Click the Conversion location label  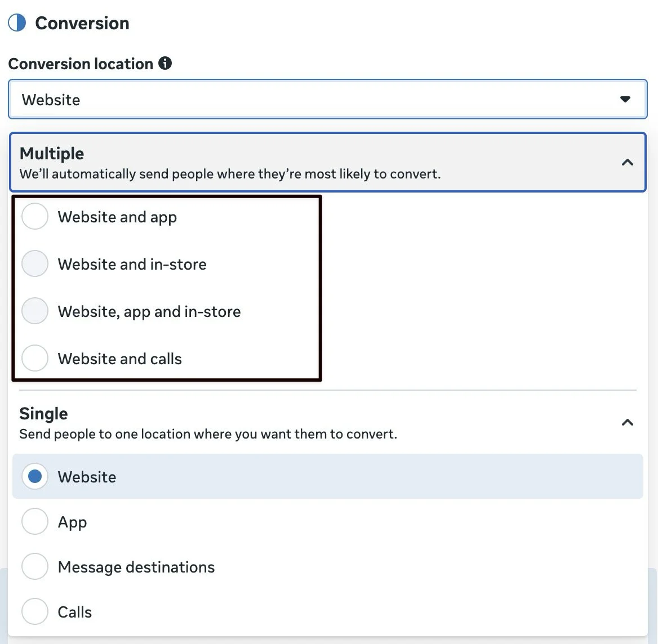82,64
